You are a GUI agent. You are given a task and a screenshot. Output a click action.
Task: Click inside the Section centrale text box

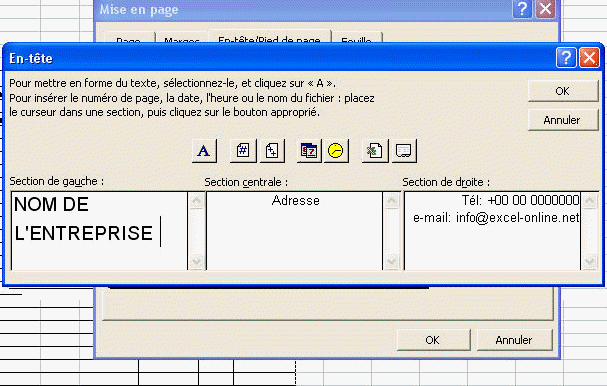pos(295,231)
